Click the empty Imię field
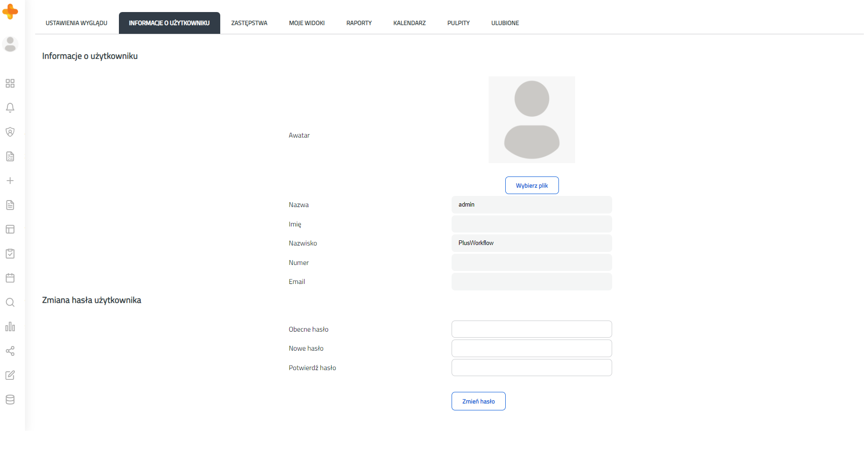Screen dimensions: 868x453 coord(532,224)
